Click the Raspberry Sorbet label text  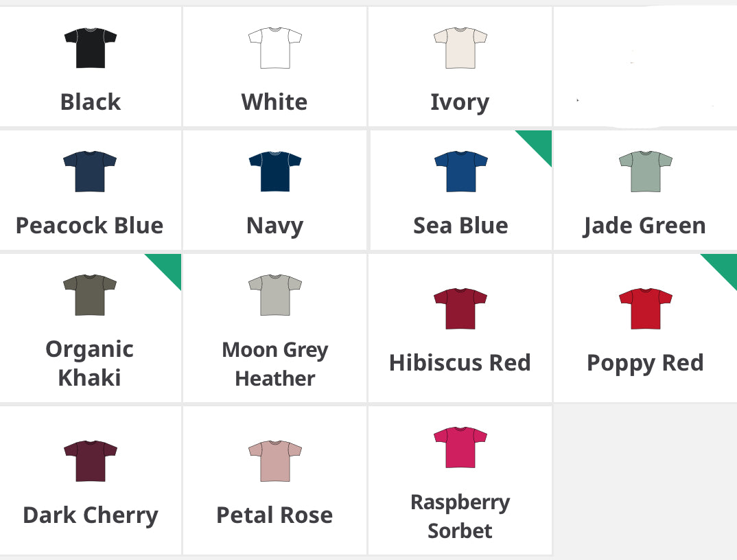(x=460, y=516)
